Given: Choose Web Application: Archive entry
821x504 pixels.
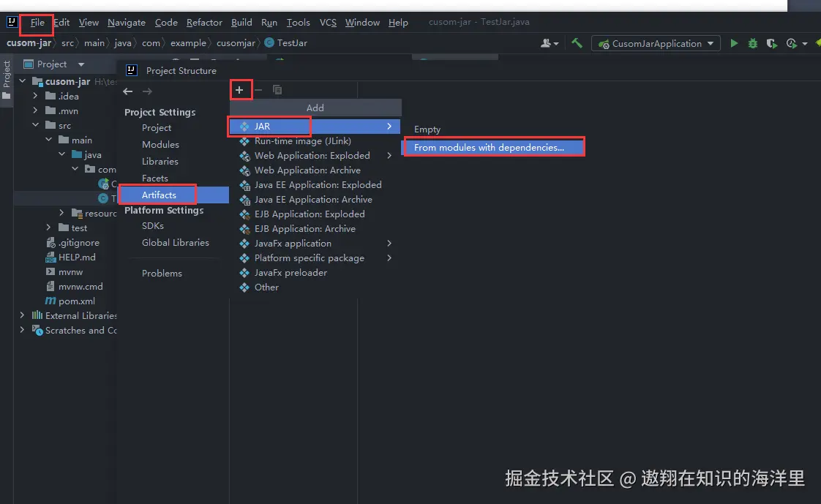Looking at the screenshot, I should [315, 170].
